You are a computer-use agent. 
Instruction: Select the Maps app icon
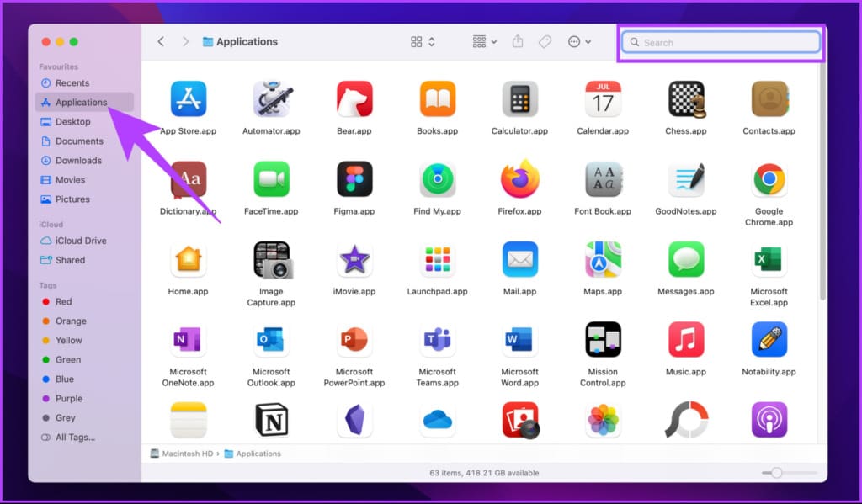[x=603, y=259]
